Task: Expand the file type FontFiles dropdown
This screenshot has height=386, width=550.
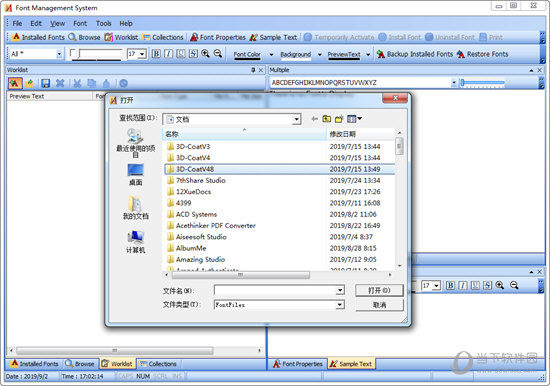Action: pos(340,305)
